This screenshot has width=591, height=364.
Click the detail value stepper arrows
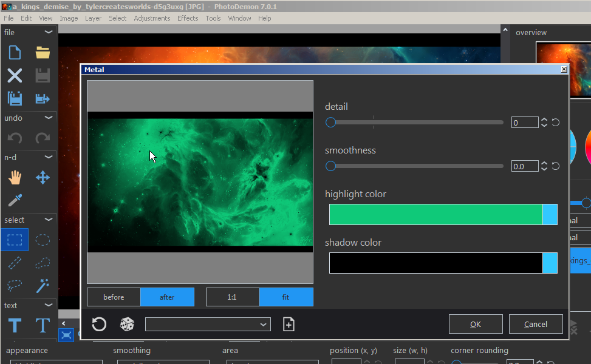point(544,123)
